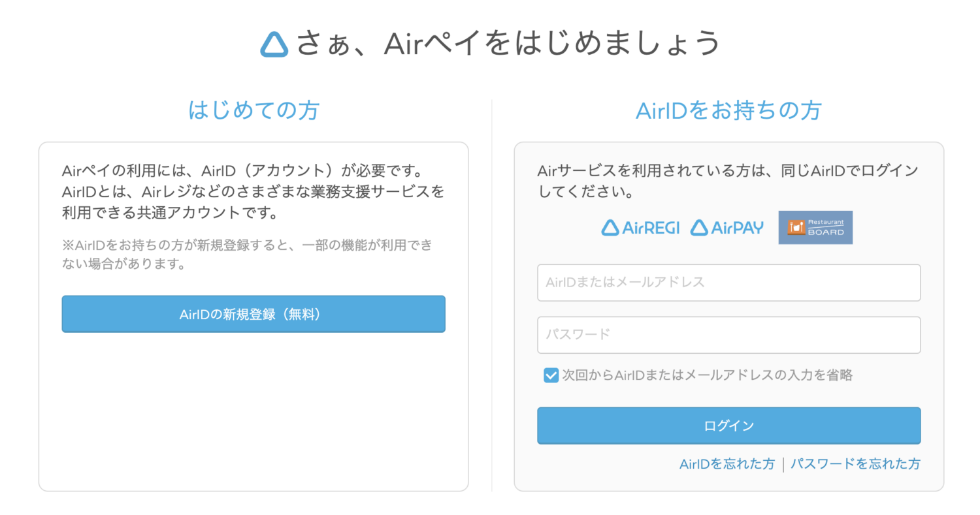Click the 次回からAirIDまたはメールアドレスの入力を省略 label text
Image resolution: width=980 pixels, height=515 pixels.
click(x=707, y=375)
